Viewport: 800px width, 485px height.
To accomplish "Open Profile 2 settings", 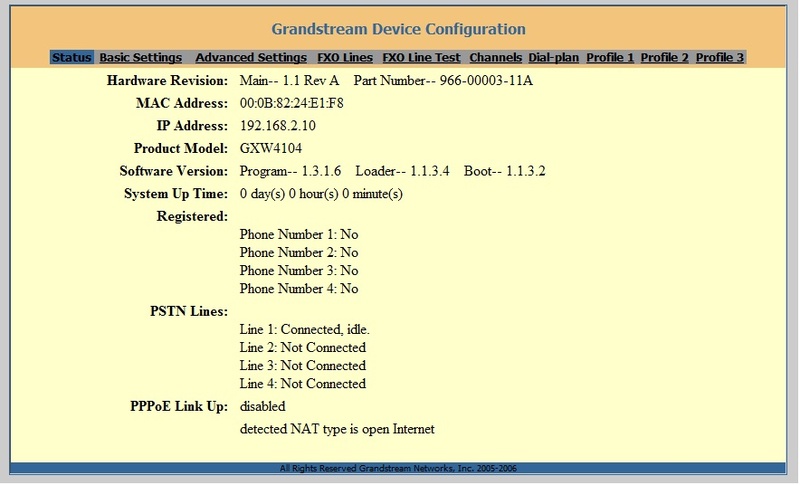I will pyautogui.click(x=664, y=57).
